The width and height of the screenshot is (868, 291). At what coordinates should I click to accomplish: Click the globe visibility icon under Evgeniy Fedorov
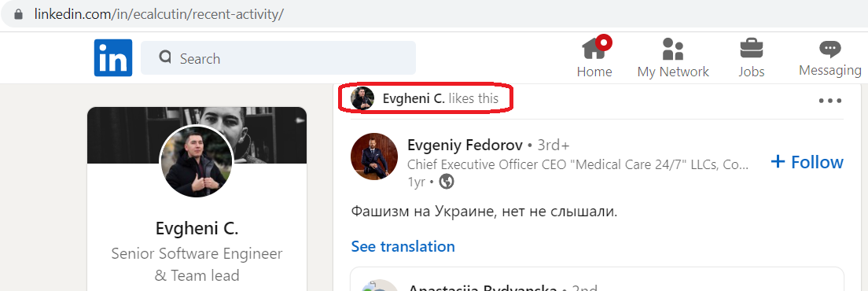click(446, 181)
